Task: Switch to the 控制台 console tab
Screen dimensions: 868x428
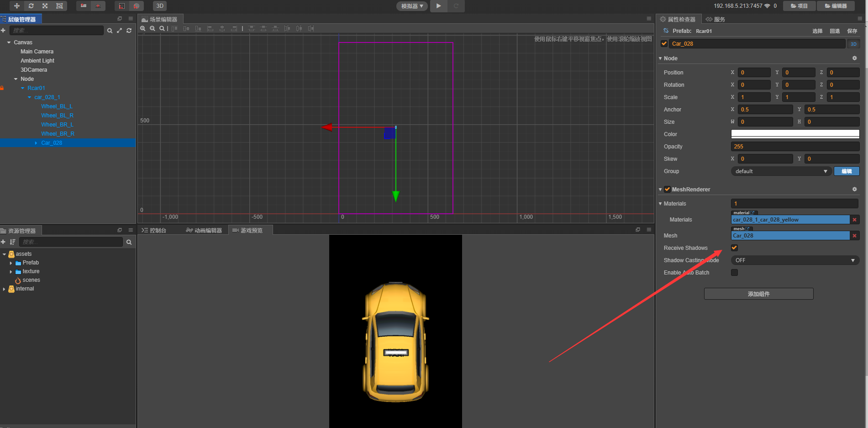Action: pyautogui.click(x=154, y=230)
